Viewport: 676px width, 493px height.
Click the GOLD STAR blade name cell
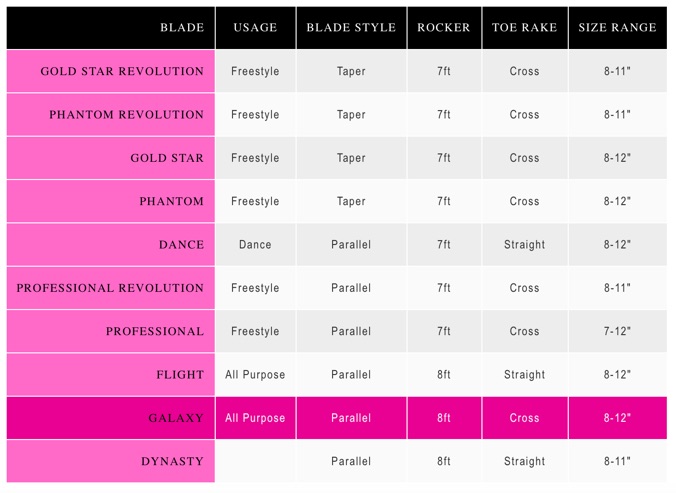tap(111, 158)
